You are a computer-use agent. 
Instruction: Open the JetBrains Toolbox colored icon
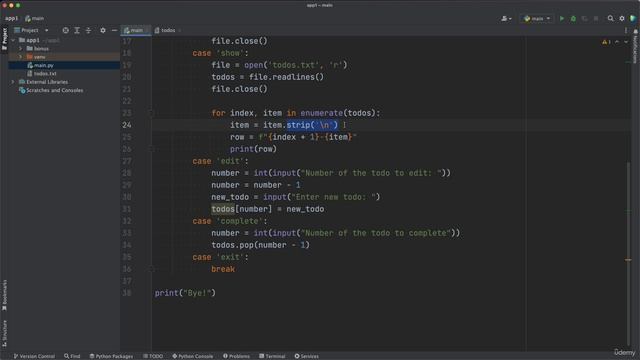point(633,18)
